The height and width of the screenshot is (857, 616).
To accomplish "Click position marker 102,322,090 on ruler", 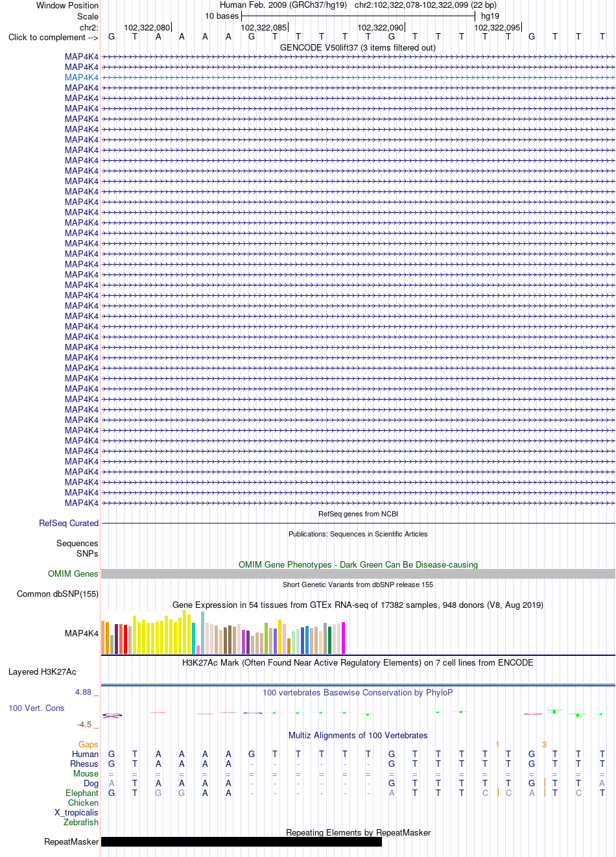I will click(x=380, y=27).
